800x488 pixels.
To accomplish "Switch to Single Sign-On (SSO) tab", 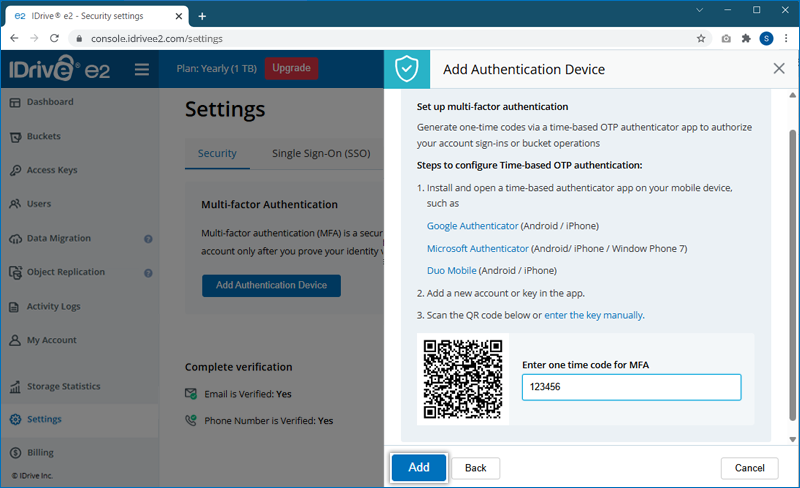I will click(321, 154).
